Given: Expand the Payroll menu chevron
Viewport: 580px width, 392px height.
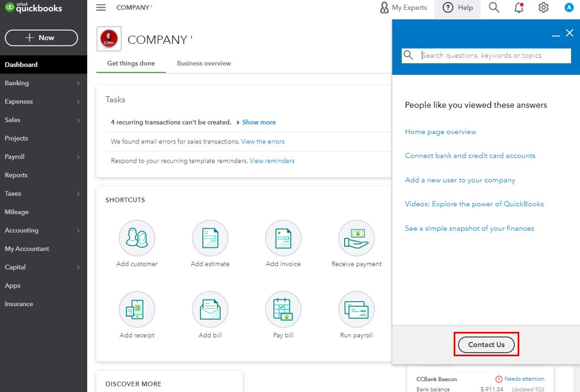Looking at the screenshot, I should coord(78,156).
